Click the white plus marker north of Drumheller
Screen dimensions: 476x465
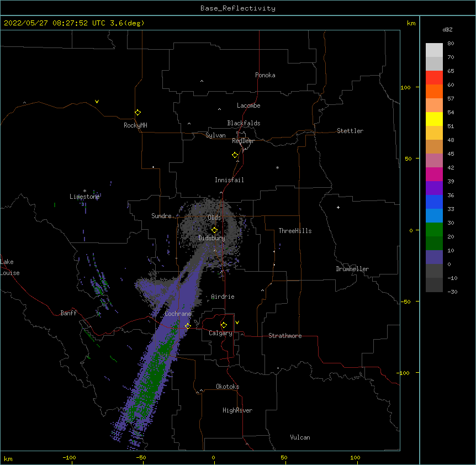[x=338, y=207]
